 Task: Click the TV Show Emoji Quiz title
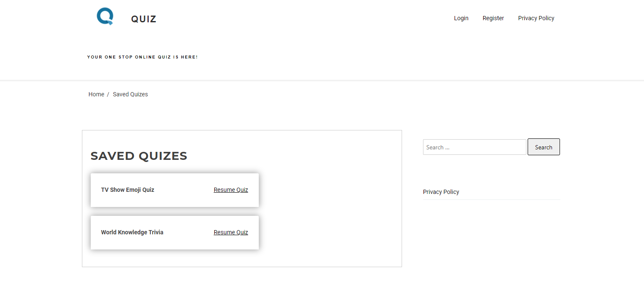point(127,190)
